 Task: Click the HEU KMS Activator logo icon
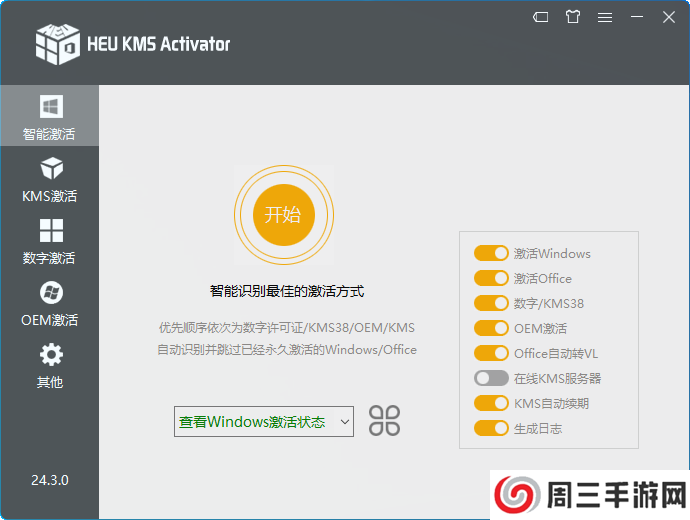click(57, 42)
